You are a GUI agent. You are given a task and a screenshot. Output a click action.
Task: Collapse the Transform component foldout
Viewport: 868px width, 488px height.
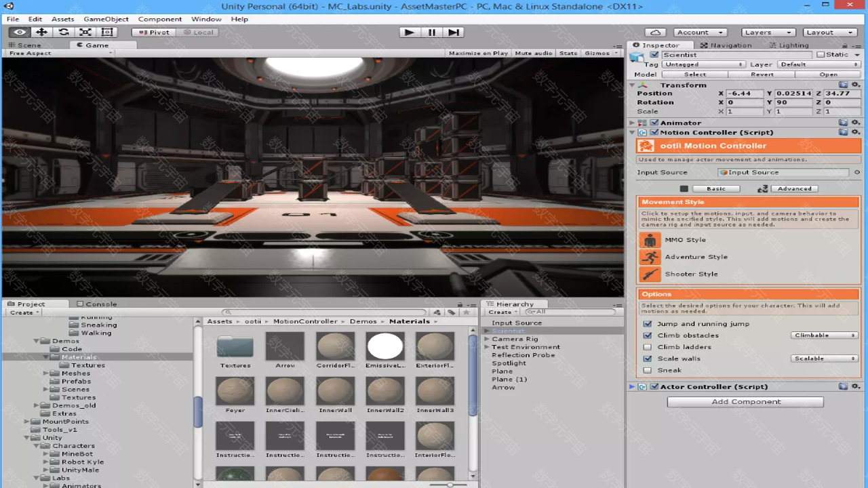[632, 85]
